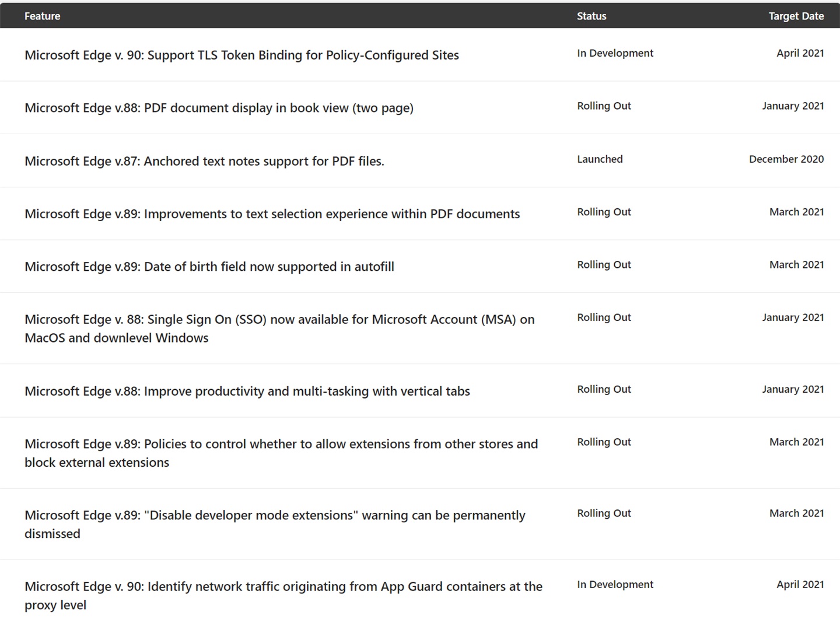Click the Feature column header
This screenshot has height=629, width=840.
[x=42, y=16]
